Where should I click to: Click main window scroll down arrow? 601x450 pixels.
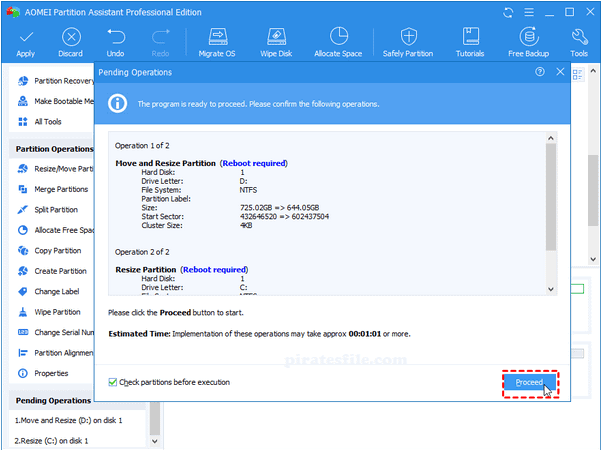coord(593,259)
